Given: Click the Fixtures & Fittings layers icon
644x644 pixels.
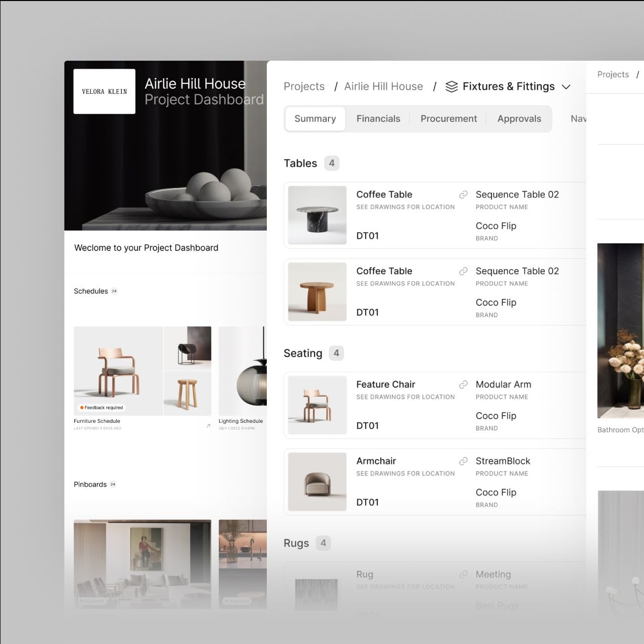Looking at the screenshot, I should [x=451, y=87].
